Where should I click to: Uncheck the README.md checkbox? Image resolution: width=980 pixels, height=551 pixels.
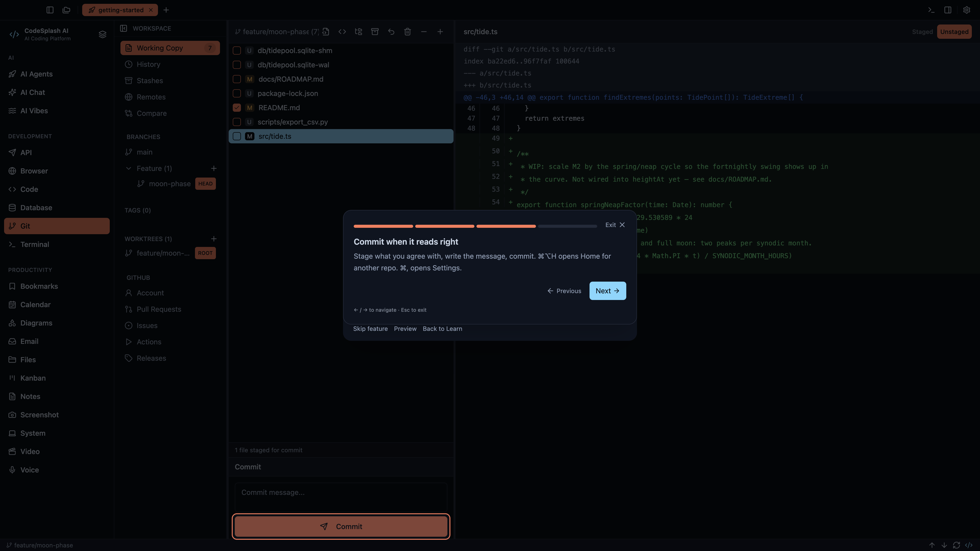click(237, 108)
